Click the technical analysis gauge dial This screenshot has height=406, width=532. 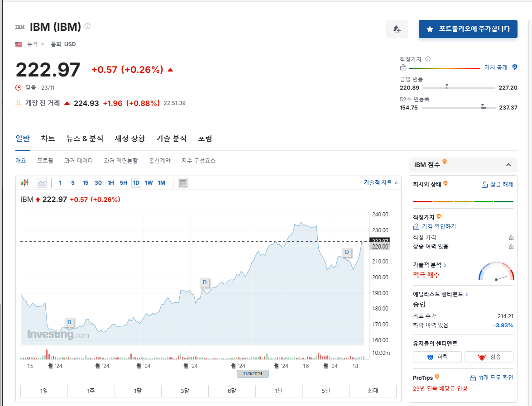496,271
